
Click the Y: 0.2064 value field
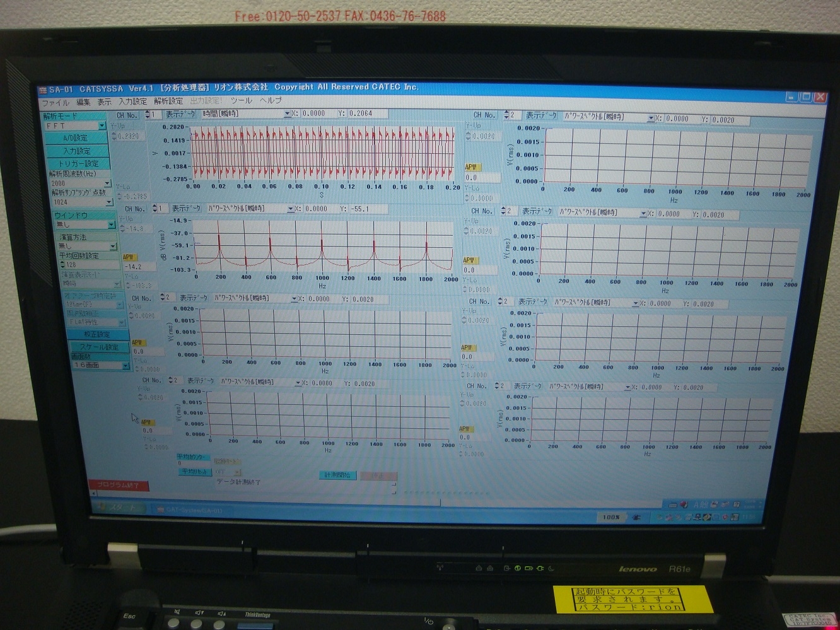(x=368, y=114)
